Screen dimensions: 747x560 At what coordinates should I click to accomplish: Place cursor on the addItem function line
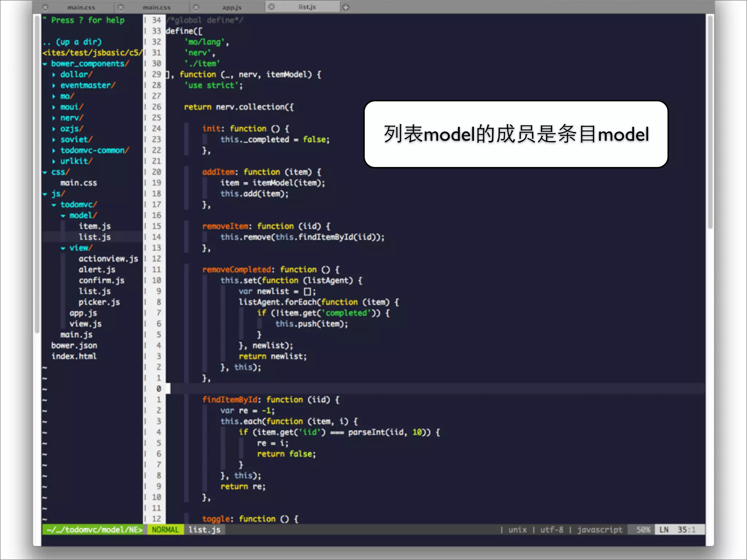(x=262, y=172)
